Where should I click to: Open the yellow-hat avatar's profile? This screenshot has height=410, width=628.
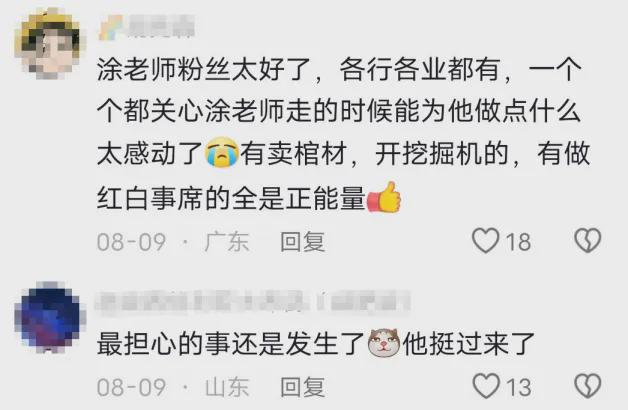point(50,45)
